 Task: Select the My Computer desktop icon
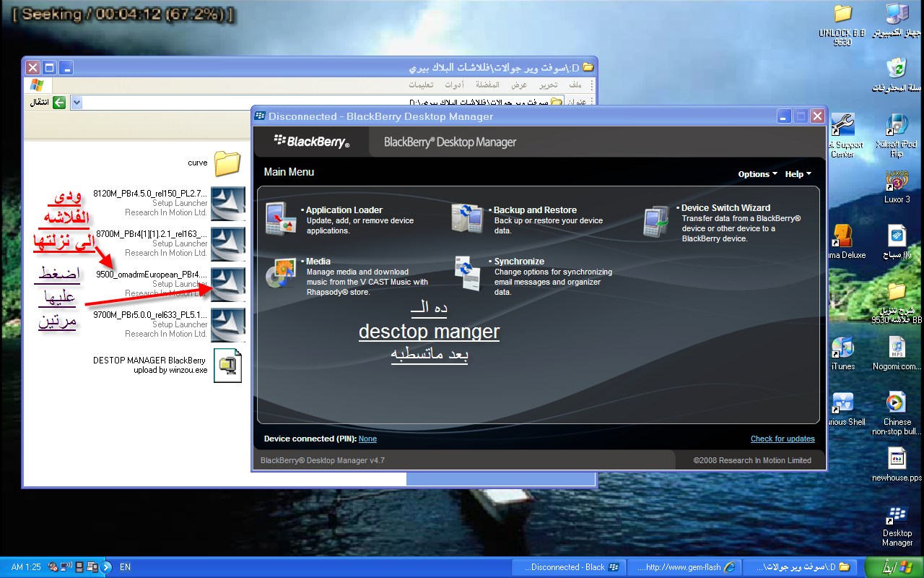coord(897,14)
